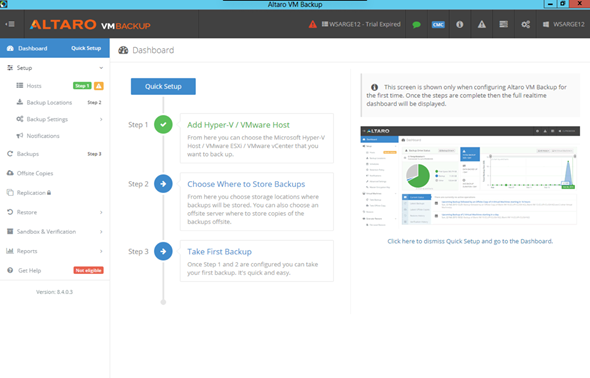This screenshot has width=590, height=378.
Task: Click the blue Step 3 arrow circle
Action: point(163,251)
